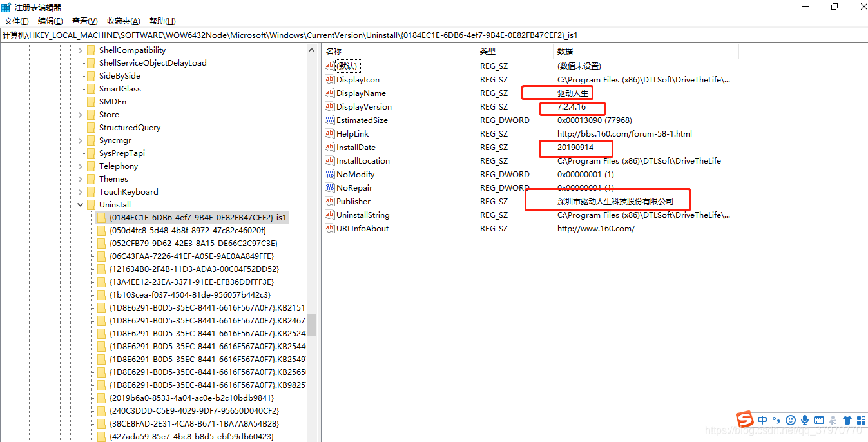
Task: Click the HelpLink string value icon
Action: [x=330, y=133]
